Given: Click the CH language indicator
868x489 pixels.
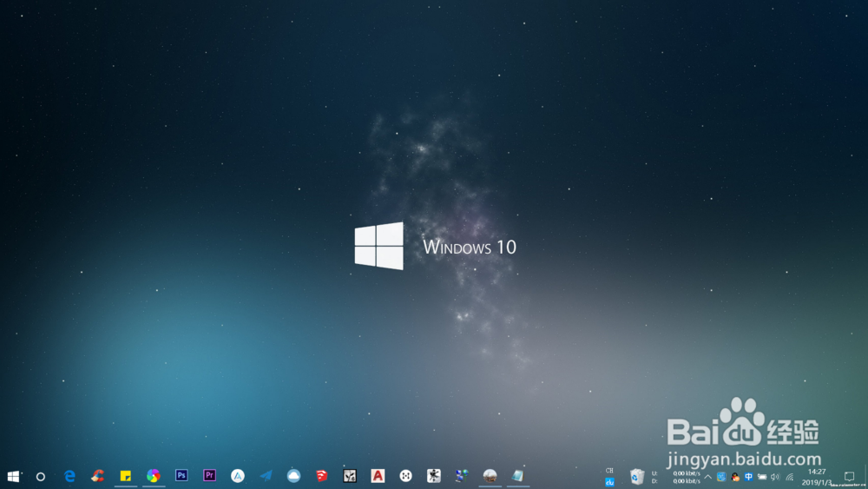Looking at the screenshot, I should pos(609,471).
